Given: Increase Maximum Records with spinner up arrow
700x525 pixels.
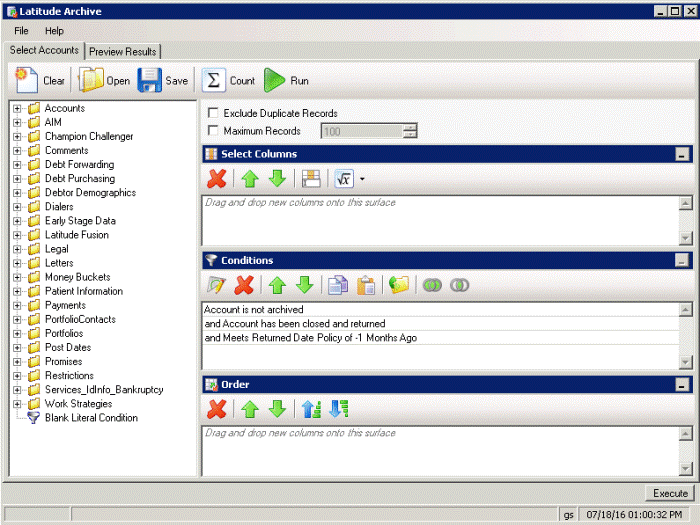Looking at the screenshot, I should coord(410,127).
